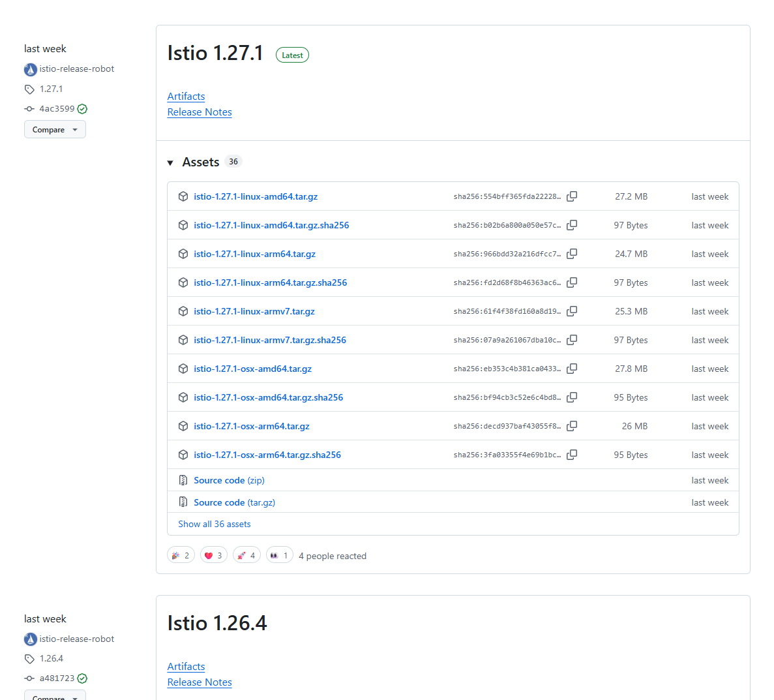The width and height of the screenshot is (774, 700).
Task: Click Assets count badge 36
Action: coord(233,162)
